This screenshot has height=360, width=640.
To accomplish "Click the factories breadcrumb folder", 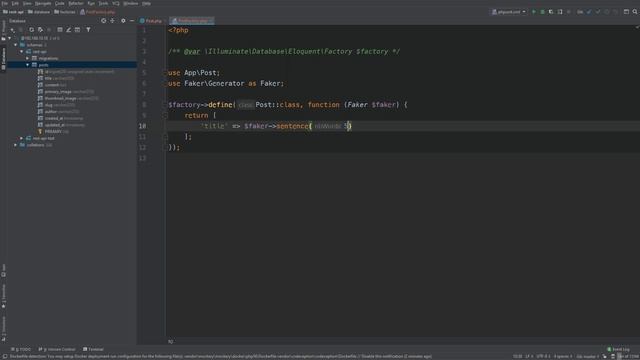I will [x=65, y=12].
